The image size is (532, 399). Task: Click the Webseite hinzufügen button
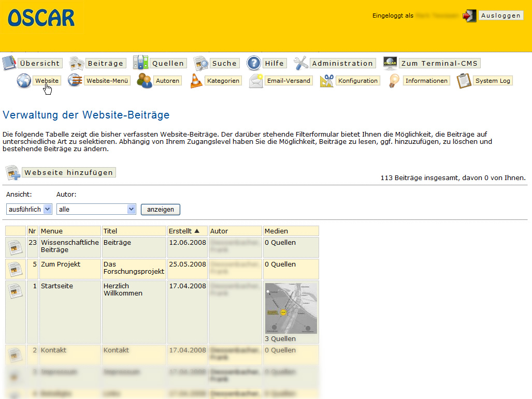[68, 172]
